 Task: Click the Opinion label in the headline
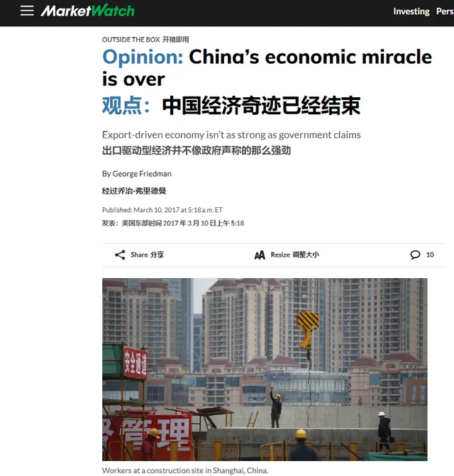(x=143, y=57)
